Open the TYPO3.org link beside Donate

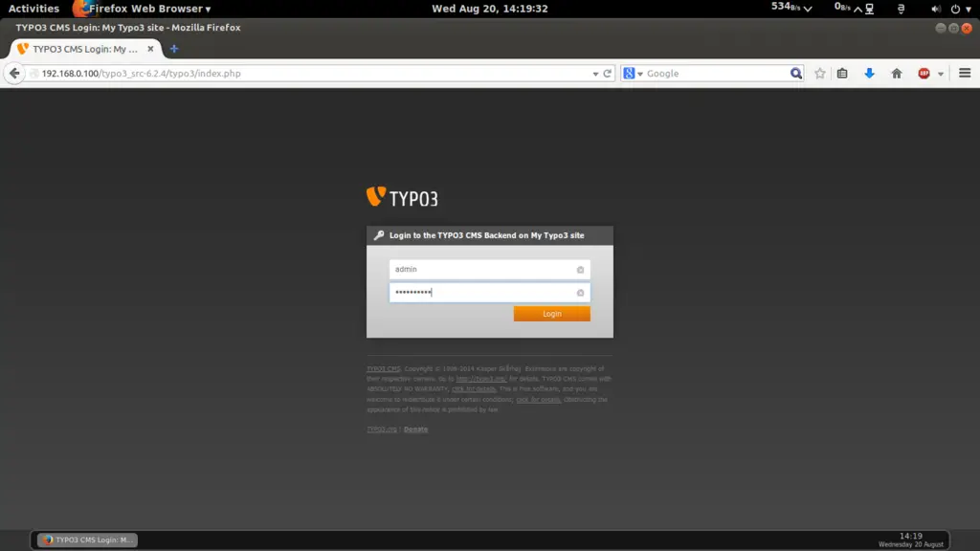381,430
